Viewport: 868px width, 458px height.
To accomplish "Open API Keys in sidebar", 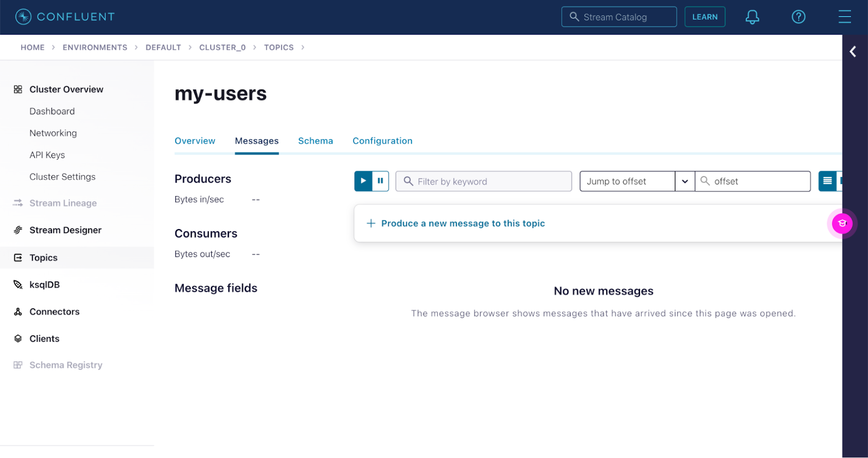I will click(x=47, y=155).
